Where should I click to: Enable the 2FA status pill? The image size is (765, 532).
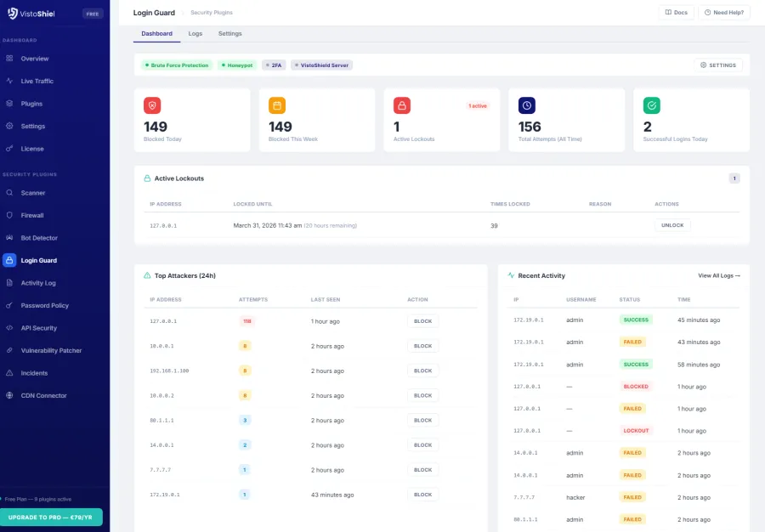(273, 65)
